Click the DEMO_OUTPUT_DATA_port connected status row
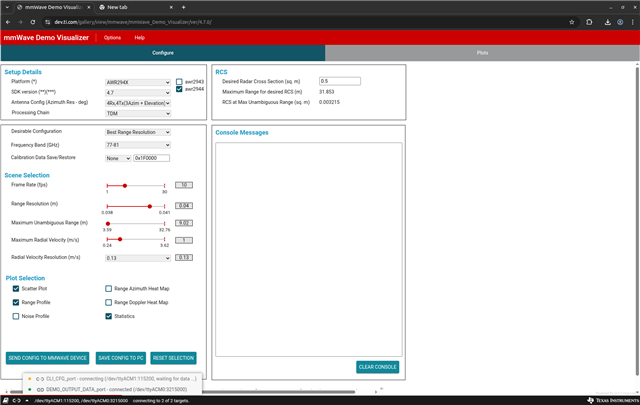This screenshot has height=405, width=640. tap(112, 389)
